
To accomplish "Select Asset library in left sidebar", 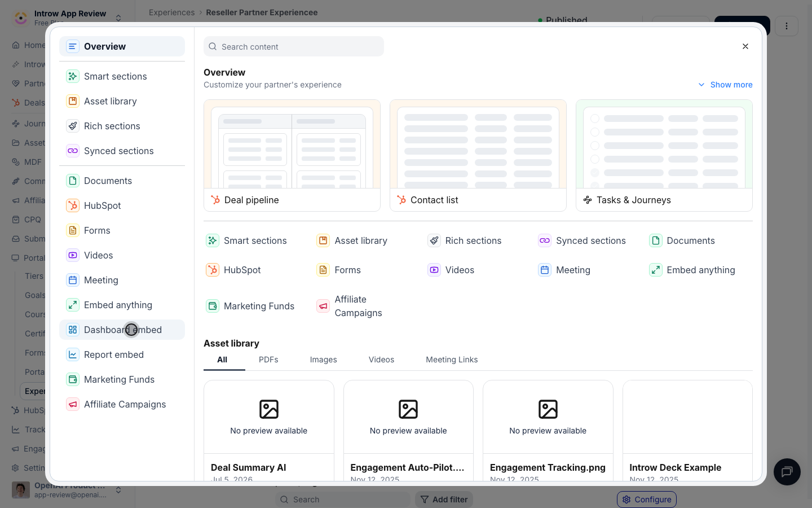I will (122, 101).
